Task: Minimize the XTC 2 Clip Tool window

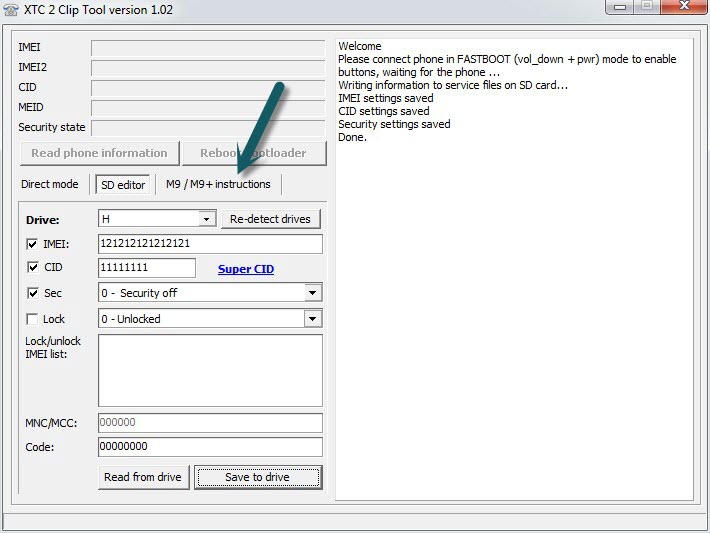Action: click(x=620, y=6)
